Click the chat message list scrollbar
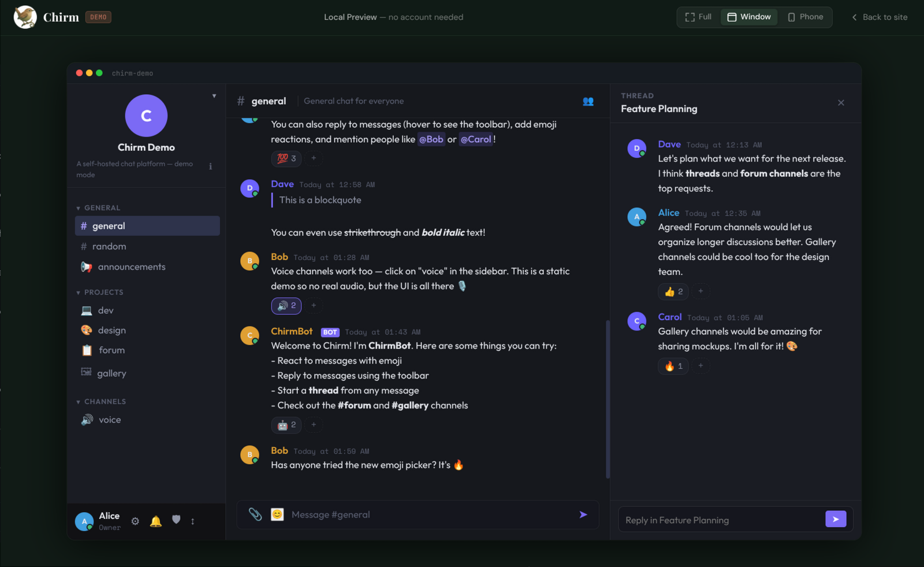Image resolution: width=924 pixels, height=567 pixels. (608, 399)
